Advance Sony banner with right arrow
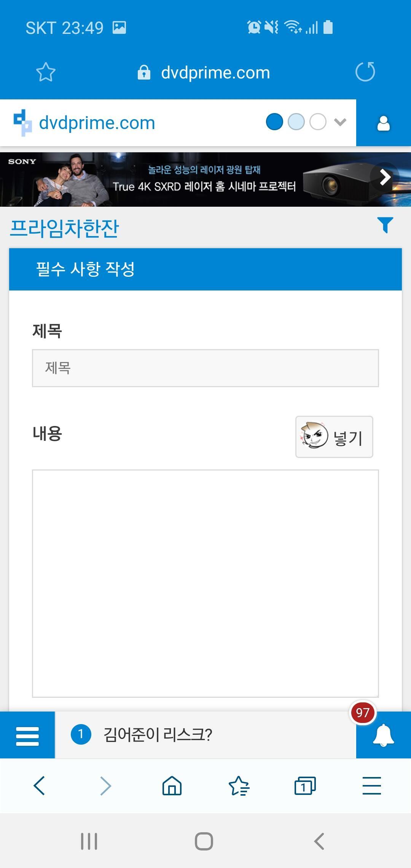Viewport: 411px width, 868px height. coord(385,177)
